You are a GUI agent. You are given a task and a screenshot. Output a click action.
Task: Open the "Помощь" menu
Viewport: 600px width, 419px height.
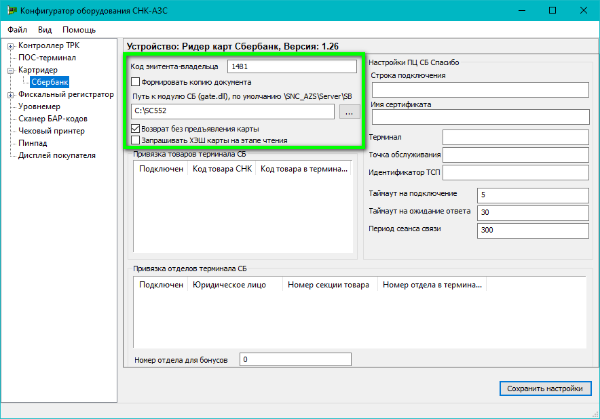pos(78,30)
